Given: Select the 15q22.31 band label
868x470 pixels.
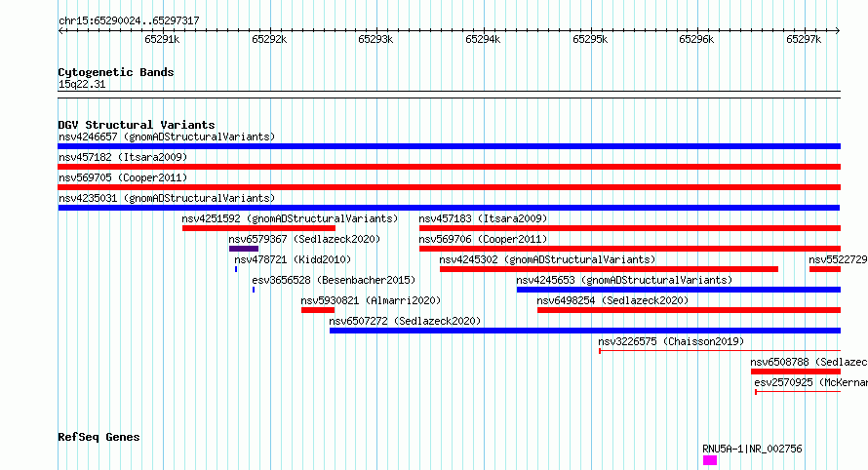Looking at the screenshot, I should 82,84.
